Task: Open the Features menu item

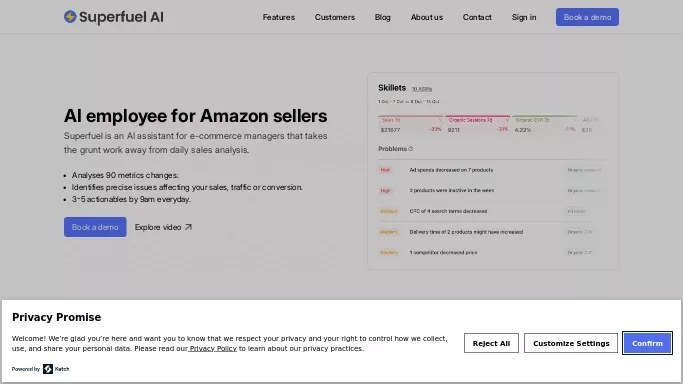Action: [279, 17]
